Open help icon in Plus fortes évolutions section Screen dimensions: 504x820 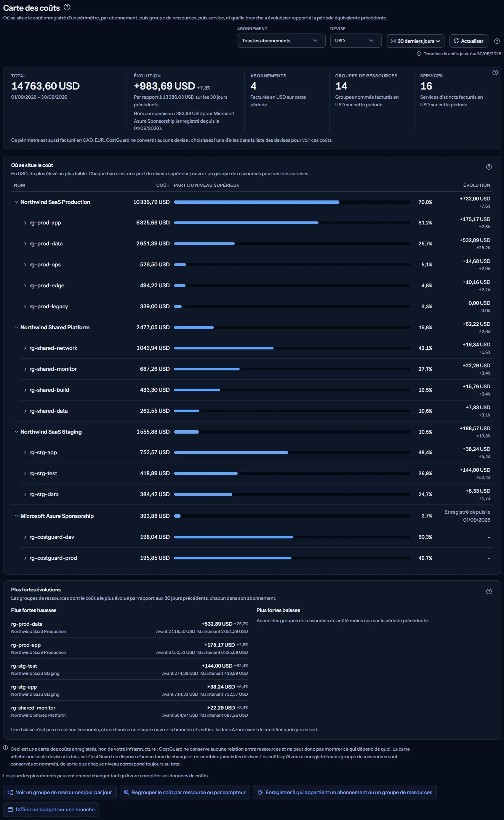[489, 591]
